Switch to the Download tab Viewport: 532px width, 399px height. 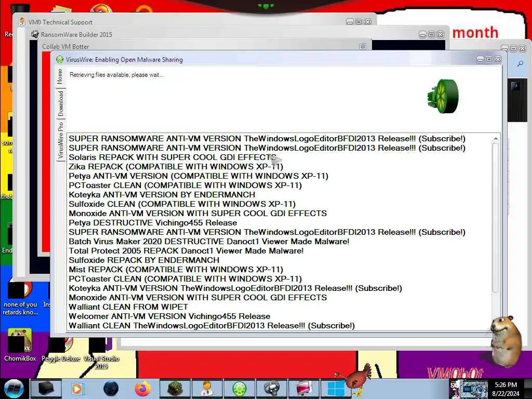point(60,103)
